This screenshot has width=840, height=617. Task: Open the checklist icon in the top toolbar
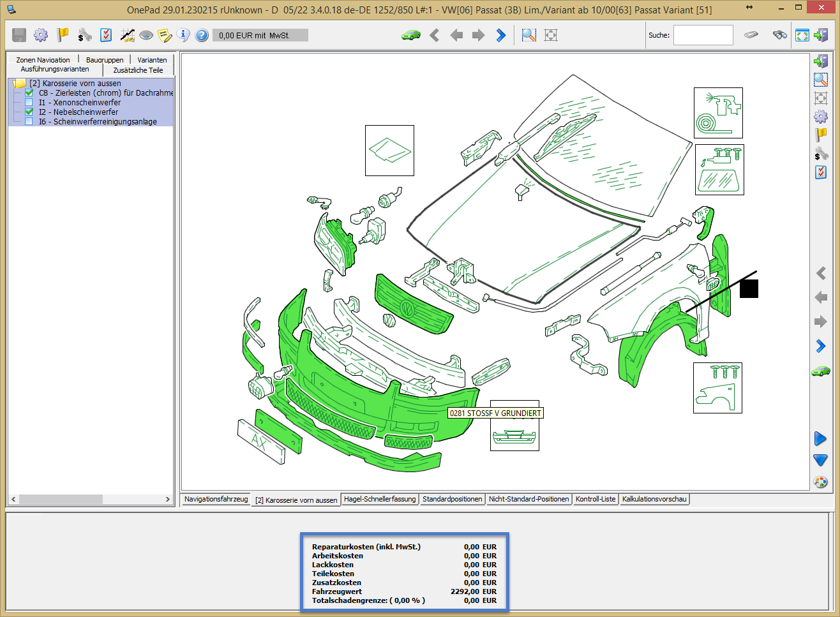pyautogui.click(x=106, y=35)
